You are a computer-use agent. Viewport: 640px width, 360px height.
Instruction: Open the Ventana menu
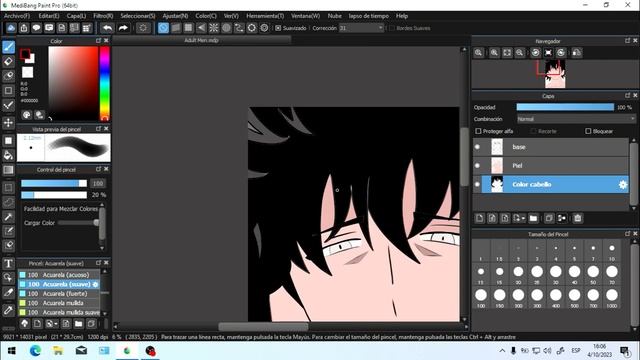[305, 16]
